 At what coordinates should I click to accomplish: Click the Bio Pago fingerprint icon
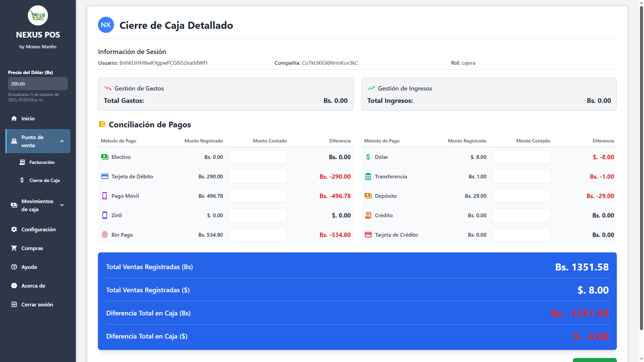click(x=105, y=235)
